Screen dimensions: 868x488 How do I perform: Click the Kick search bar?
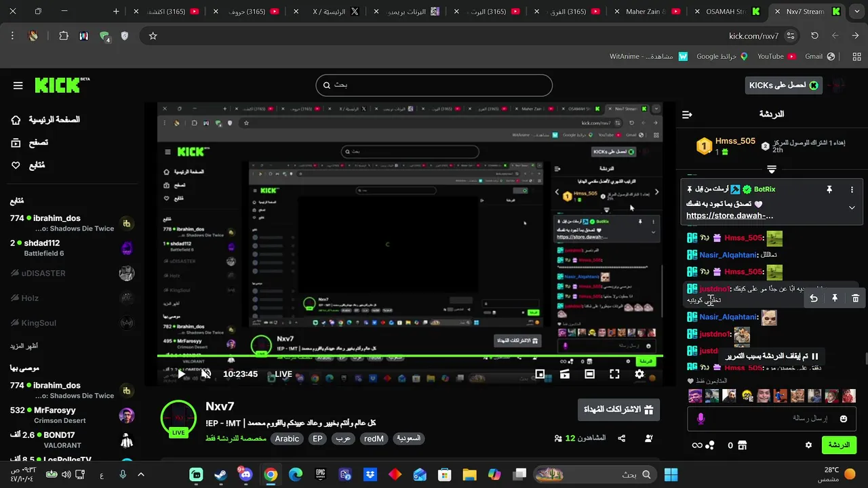(434, 85)
